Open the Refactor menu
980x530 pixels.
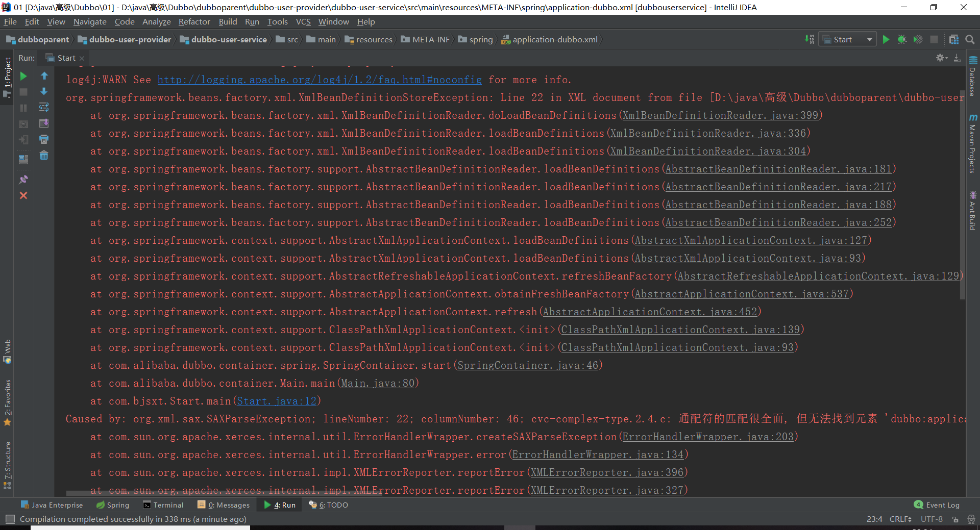click(194, 21)
